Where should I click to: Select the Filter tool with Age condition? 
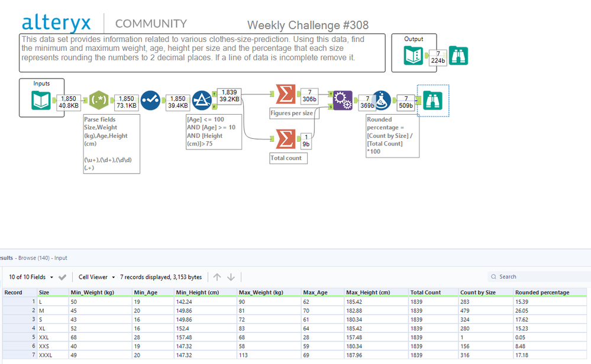click(202, 100)
